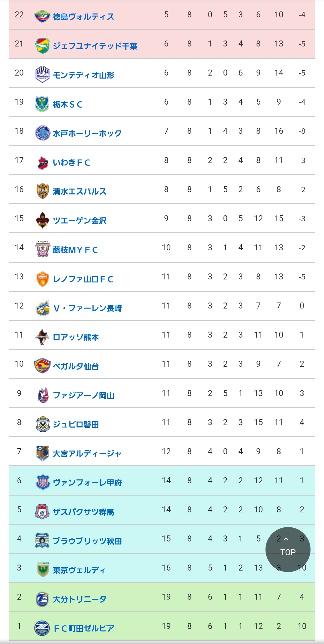
Task: Click the 藤枝MYFC team name
Action: point(75,250)
